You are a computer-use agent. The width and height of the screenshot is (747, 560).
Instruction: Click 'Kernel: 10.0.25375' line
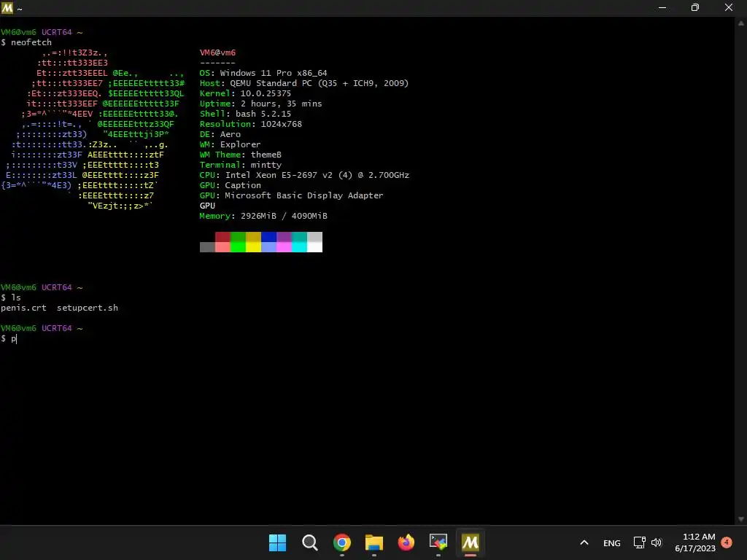click(x=245, y=93)
